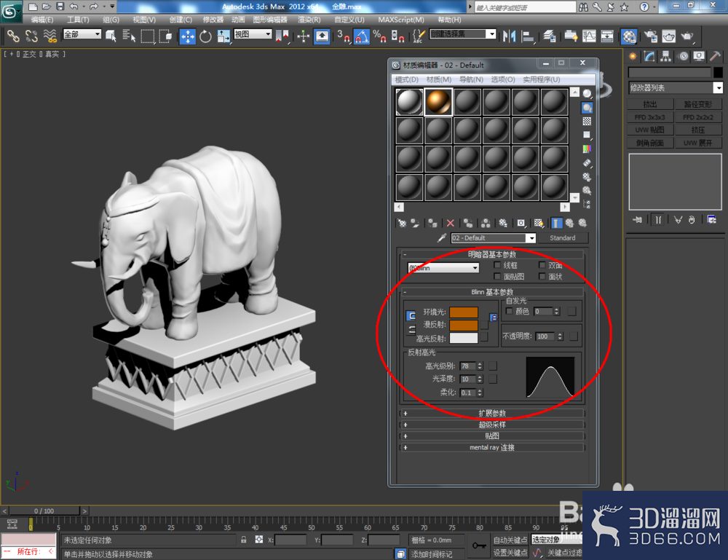Select the Select and Move tool
The height and width of the screenshot is (560, 728).
(188, 36)
